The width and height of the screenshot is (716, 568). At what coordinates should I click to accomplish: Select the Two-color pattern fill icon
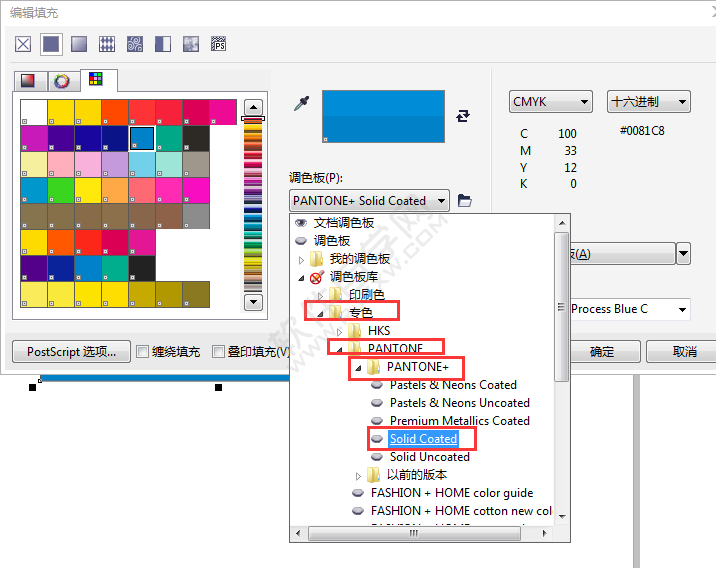click(163, 44)
